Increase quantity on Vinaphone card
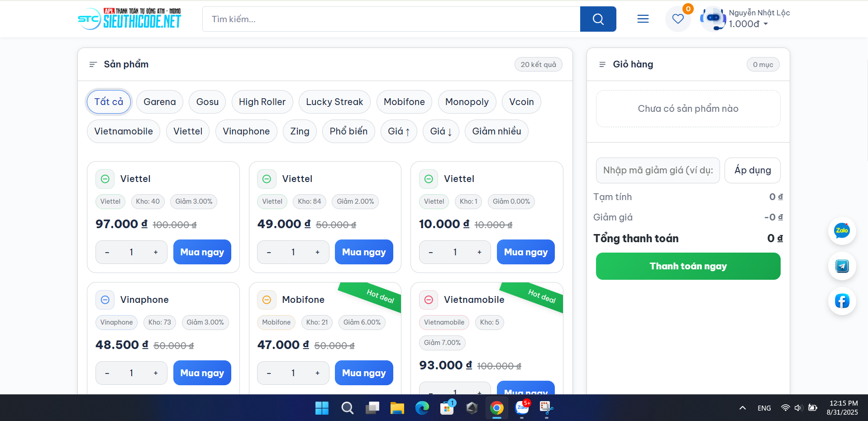The image size is (868, 421). coord(156,373)
